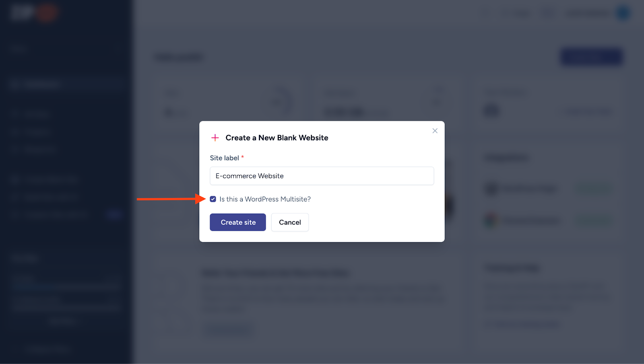Click the blue action button above the cards

[x=590, y=57]
